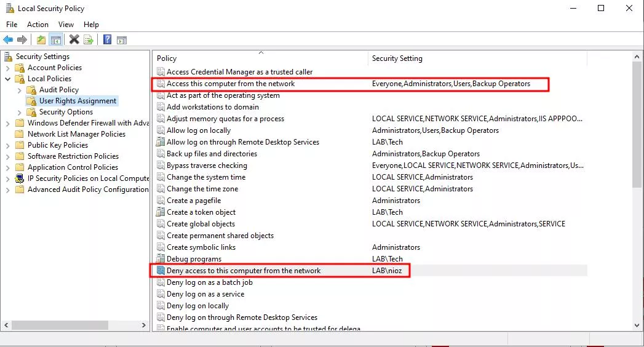Click the Back arrow toolbar icon
The image size is (644, 347).
coord(8,40)
